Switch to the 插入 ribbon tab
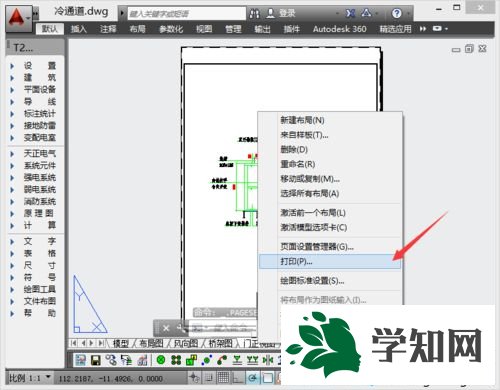The width and height of the screenshot is (500, 390). [79, 29]
